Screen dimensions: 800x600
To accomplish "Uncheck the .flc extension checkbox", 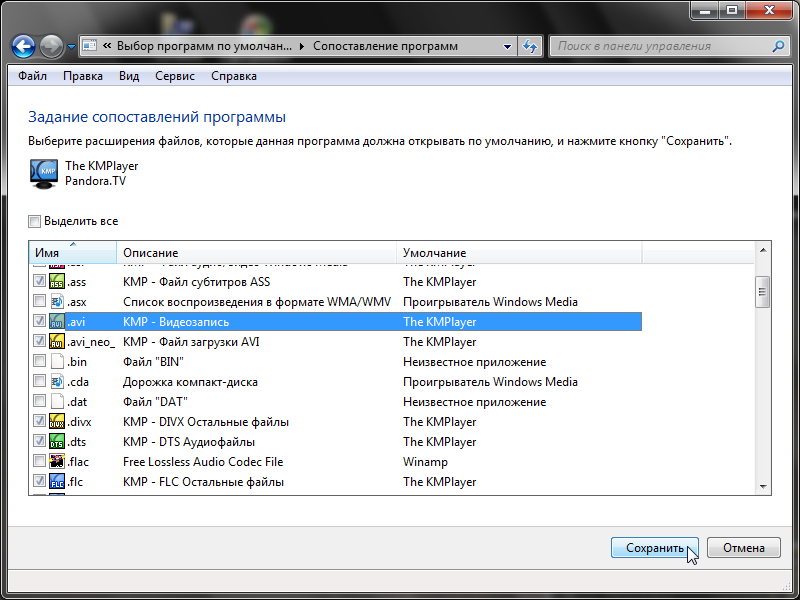I will tap(39, 481).
